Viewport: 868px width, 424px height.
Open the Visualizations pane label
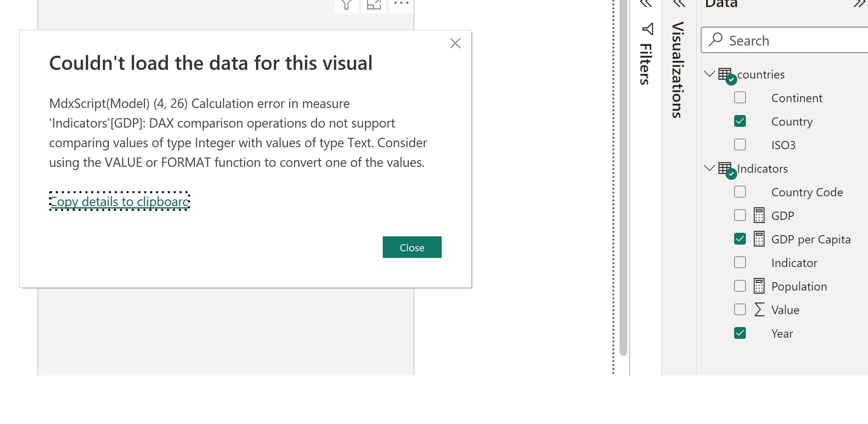678,70
